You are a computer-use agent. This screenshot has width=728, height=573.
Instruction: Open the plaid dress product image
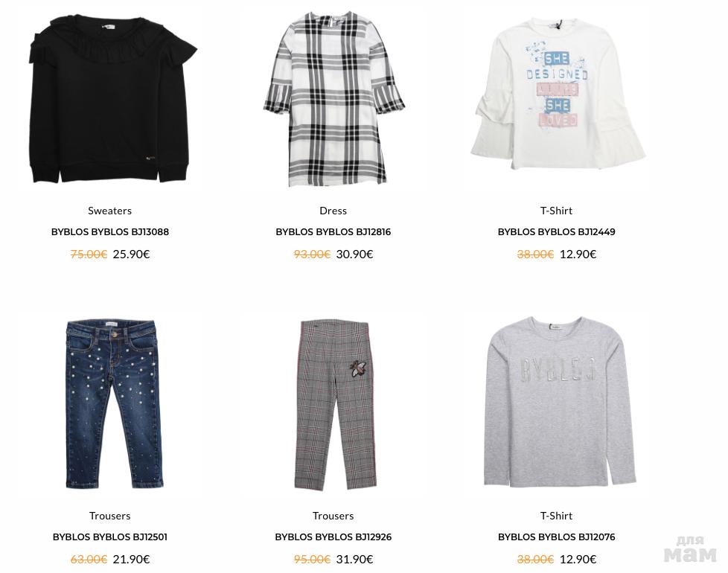(333, 98)
